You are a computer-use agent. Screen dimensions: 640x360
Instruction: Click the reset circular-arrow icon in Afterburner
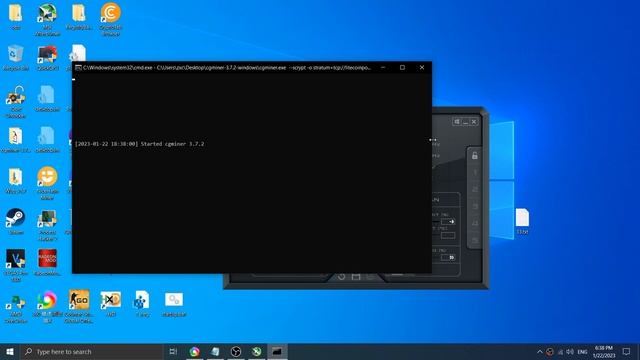[x=341, y=277]
